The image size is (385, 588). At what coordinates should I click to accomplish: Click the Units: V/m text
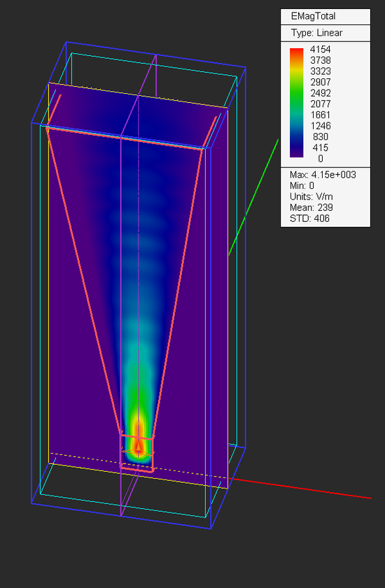[x=311, y=197]
